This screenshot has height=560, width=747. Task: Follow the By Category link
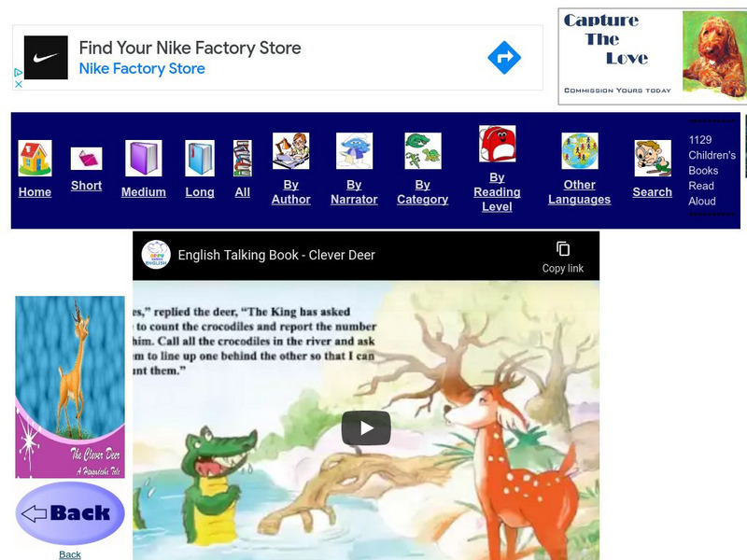pos(423,192)
